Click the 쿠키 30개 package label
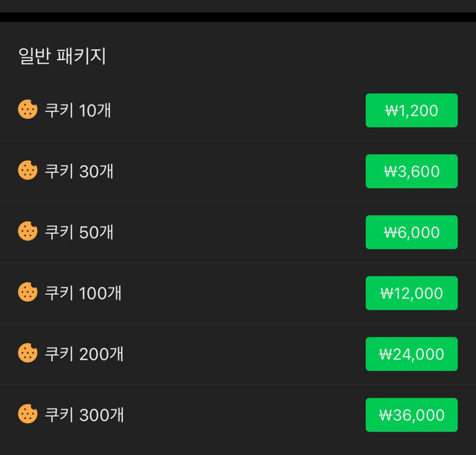The image size is (476, 455). (79, 171)
